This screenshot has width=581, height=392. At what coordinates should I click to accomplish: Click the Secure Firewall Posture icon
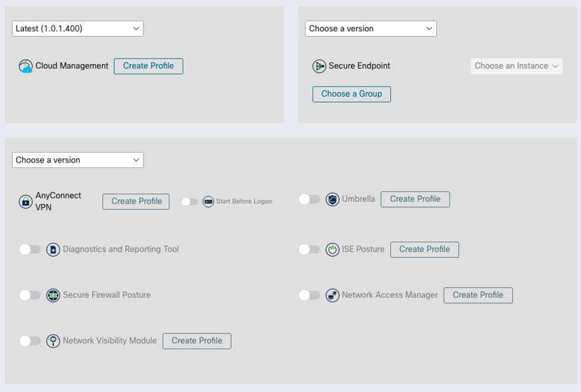[53, 295]
